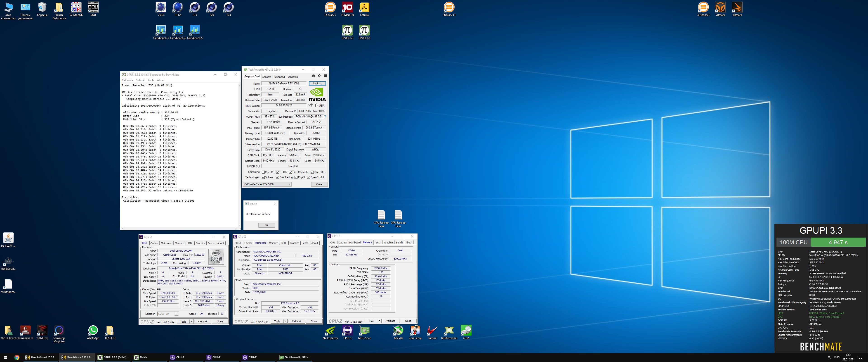The height and width of the screenshot is (362, 868).
Task: Click OK in the Finish dialog
Action: [x=267, y=225]
